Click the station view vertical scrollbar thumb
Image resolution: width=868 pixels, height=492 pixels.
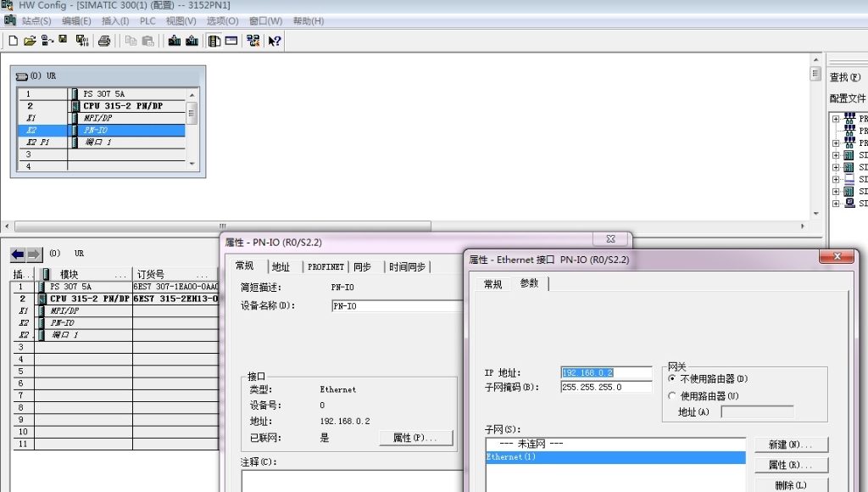click(x=815, y=74)
